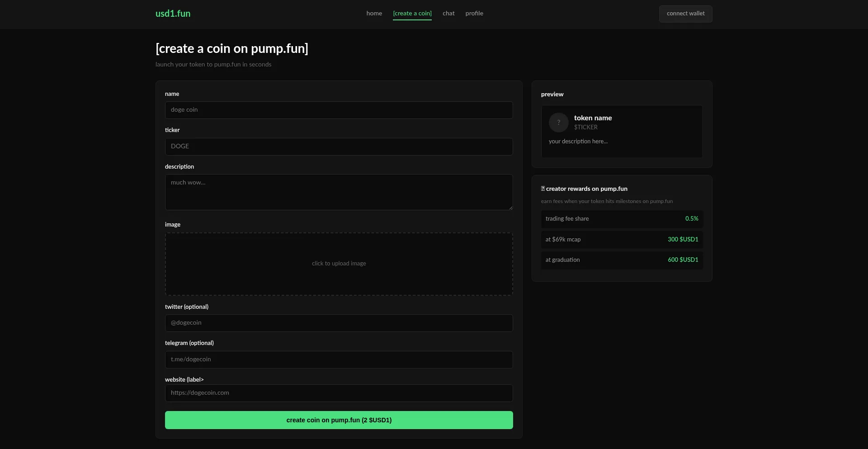
Task: Focus the name field with doge coin placeholder
Action: [339, 110]
